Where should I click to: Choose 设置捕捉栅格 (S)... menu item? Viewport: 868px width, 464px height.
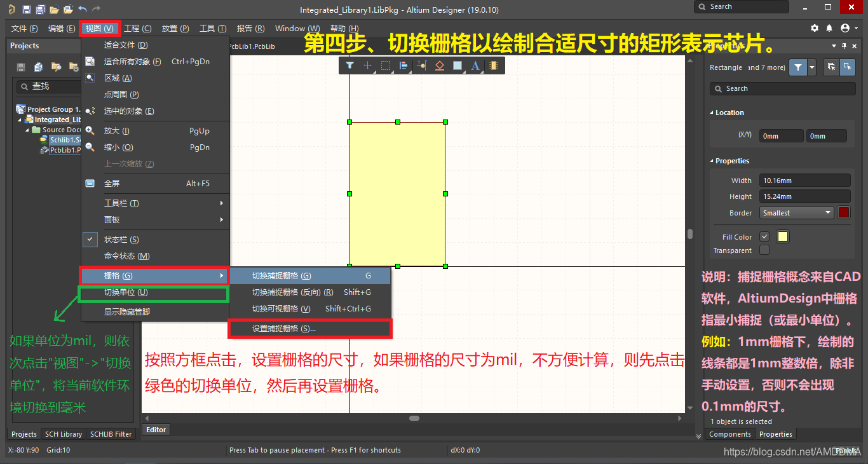tap(284, 329)
